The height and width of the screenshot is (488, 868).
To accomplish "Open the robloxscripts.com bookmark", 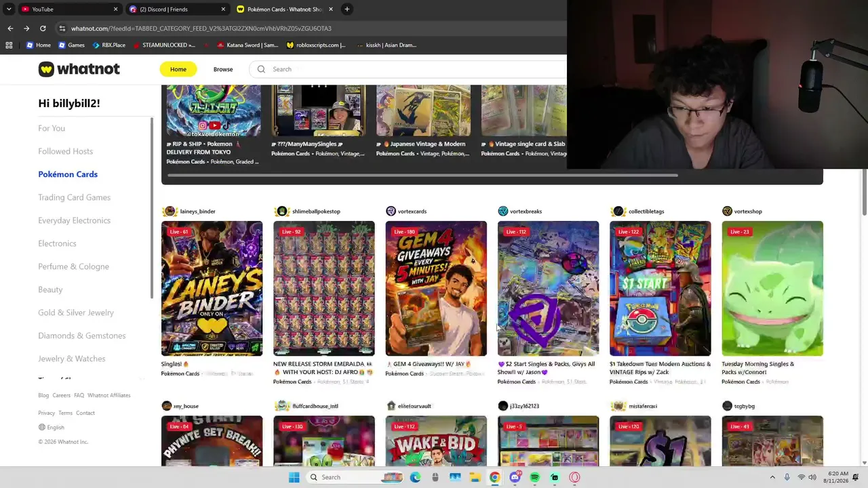I will click(x=316, y=45).
